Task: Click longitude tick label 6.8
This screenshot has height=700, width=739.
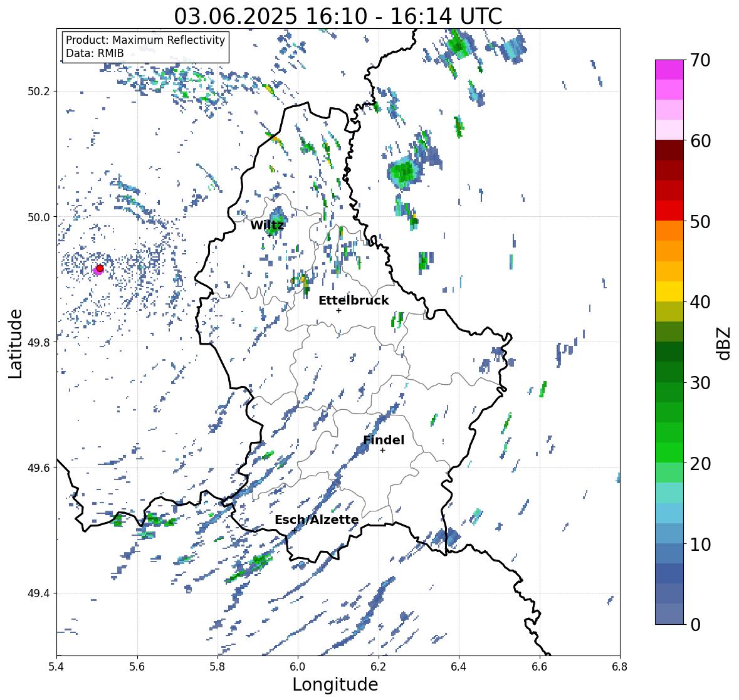Action: click(620, 667)
